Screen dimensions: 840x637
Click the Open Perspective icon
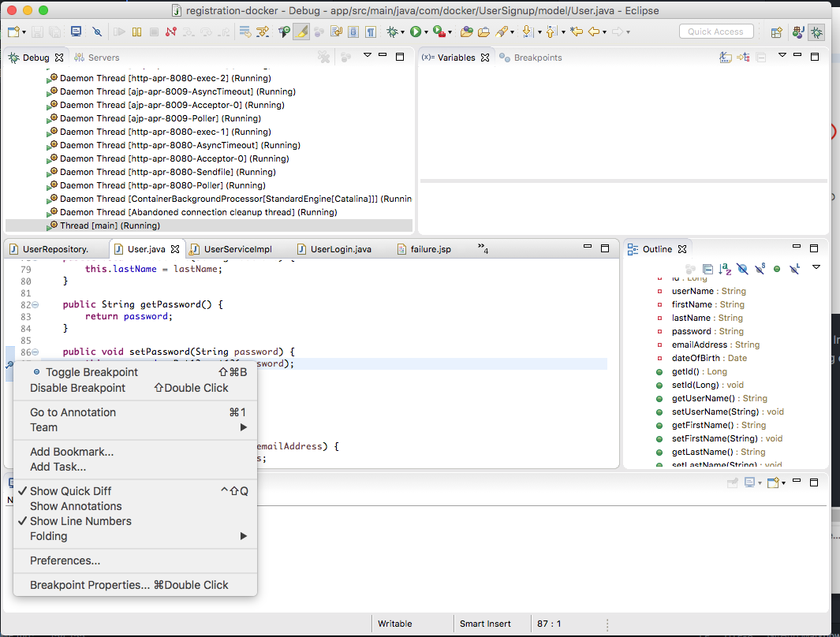[x=777, y=32]
